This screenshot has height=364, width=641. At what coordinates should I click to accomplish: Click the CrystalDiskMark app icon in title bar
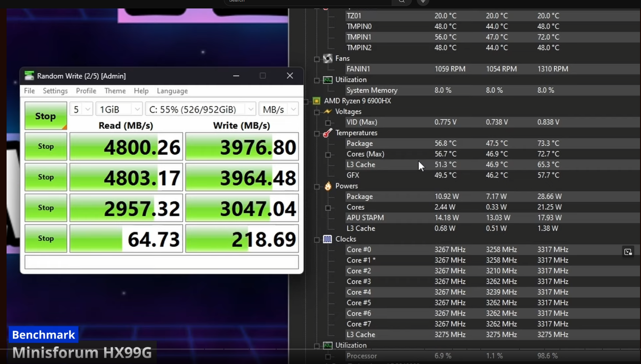point(29,76)
